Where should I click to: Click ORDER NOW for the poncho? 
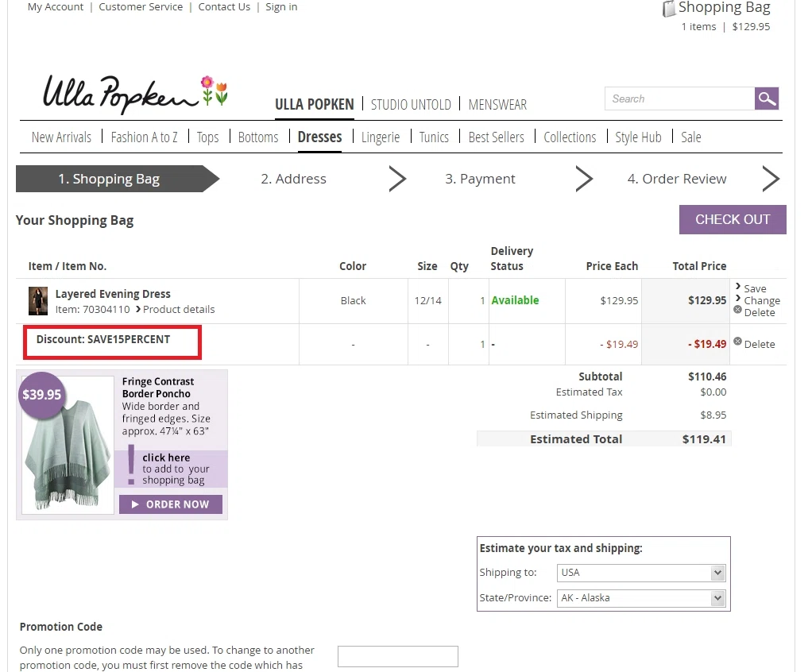171,504
